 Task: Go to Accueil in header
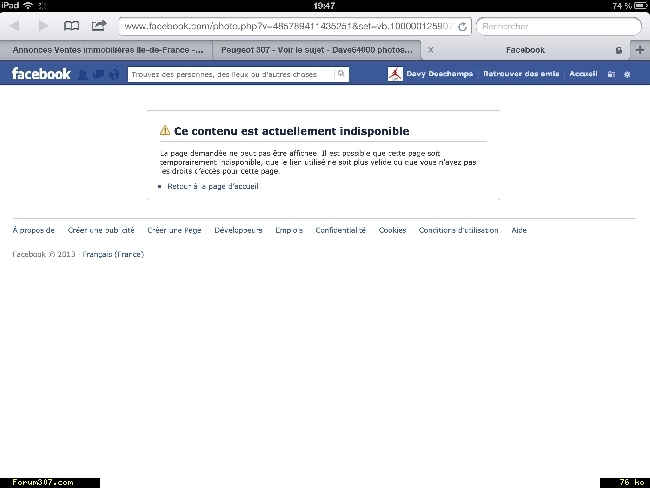click(x=583, y=74)
